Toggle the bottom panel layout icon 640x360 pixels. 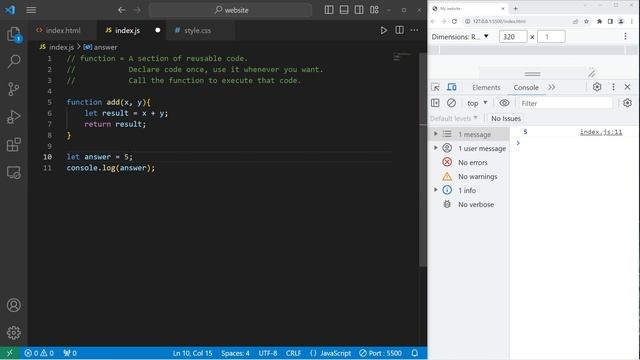344,10
